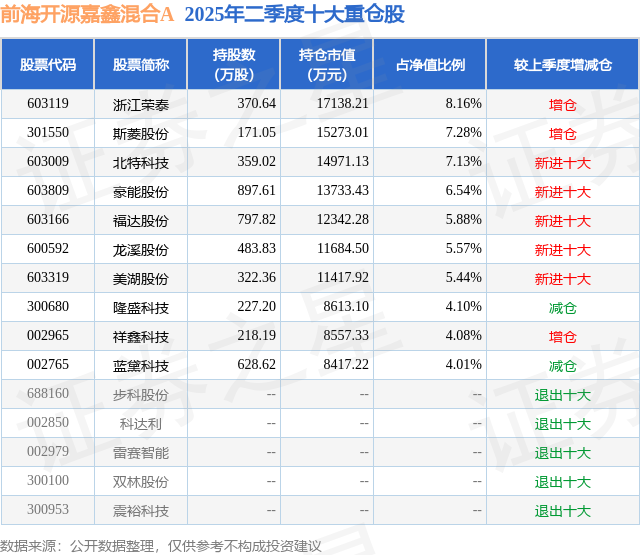Select the 斯菱股份 stock name

click(x=141, y=134)
